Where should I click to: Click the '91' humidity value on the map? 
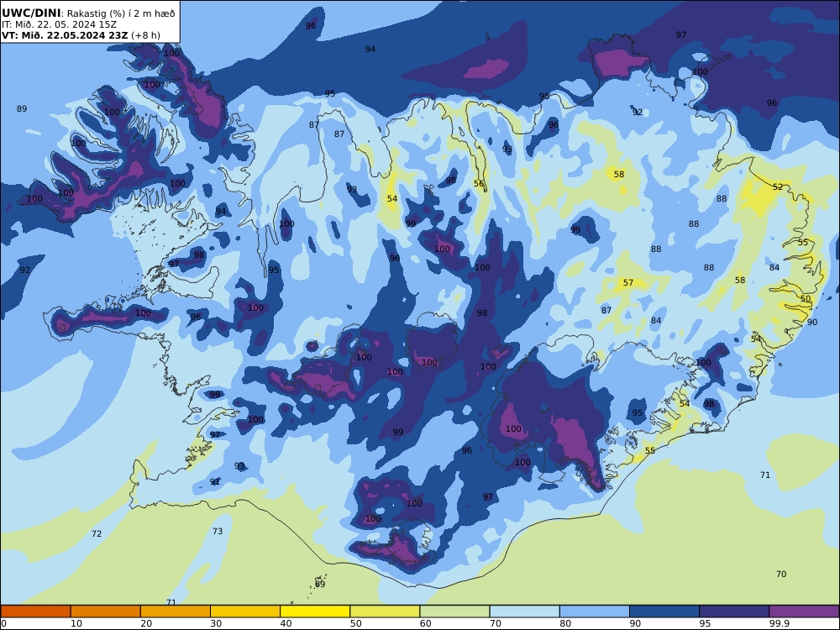[x=215, y=481]
